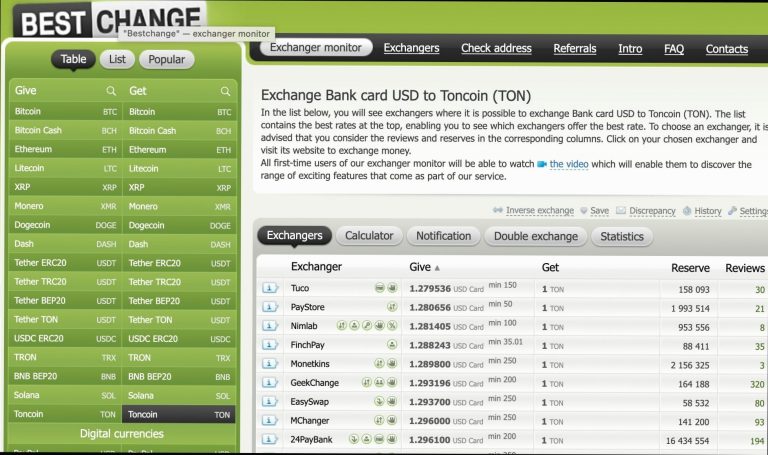Image resolution: width=768 pixels, height=455 pixels.
Task: Click reviews count 320 for GeekChange
Action: tap(757, 384)
